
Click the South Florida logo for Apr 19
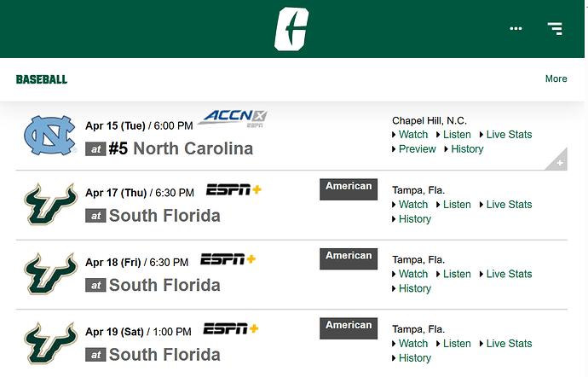point(50,343)
